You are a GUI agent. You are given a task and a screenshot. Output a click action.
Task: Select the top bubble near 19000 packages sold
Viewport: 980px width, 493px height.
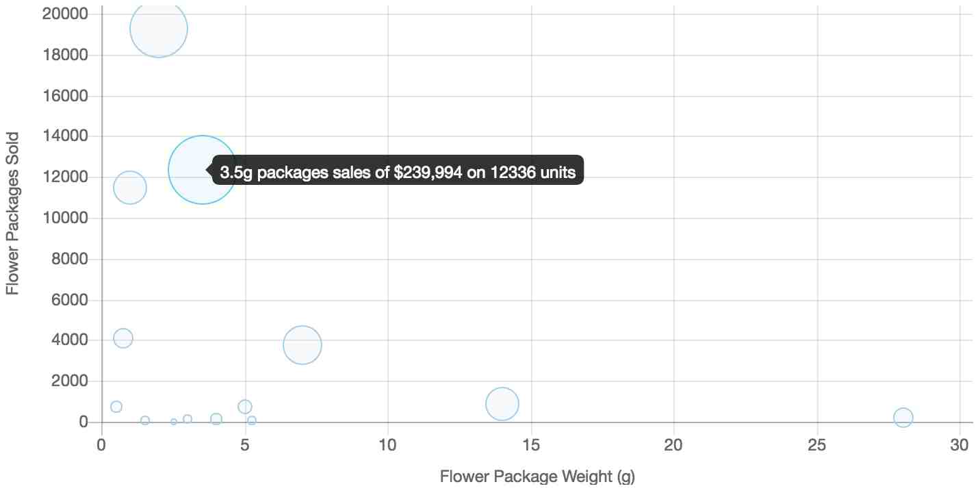159,29
